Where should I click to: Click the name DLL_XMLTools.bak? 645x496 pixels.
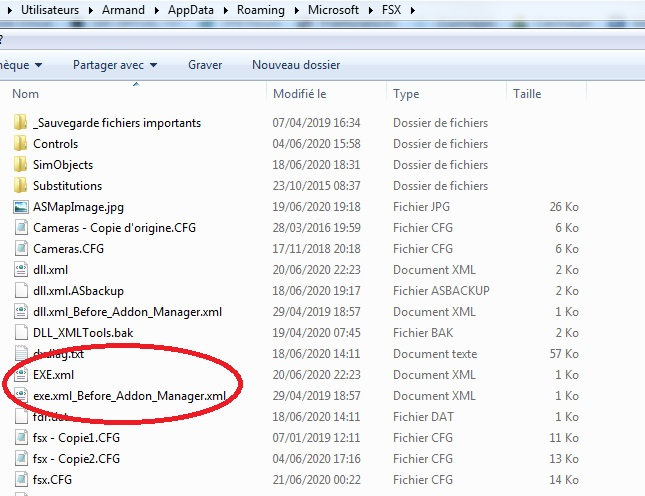click(x=83, y=333)
